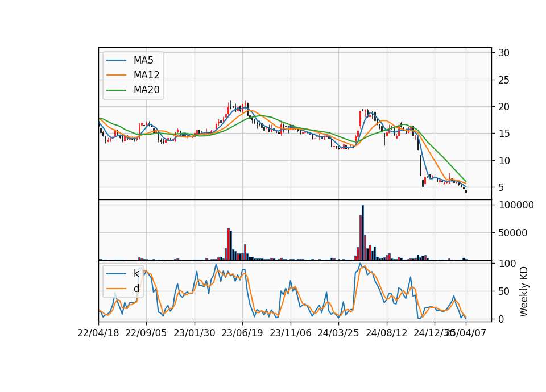Click the orange MA12 legend line sample

click(116, 75)
